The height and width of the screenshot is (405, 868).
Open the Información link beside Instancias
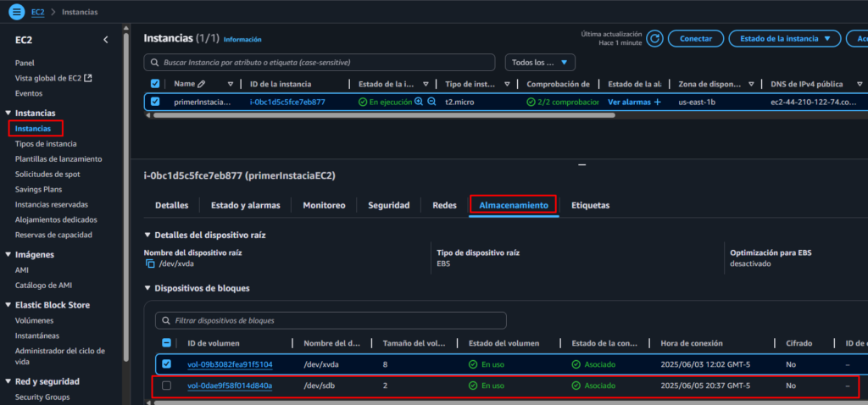pos(242,40)
